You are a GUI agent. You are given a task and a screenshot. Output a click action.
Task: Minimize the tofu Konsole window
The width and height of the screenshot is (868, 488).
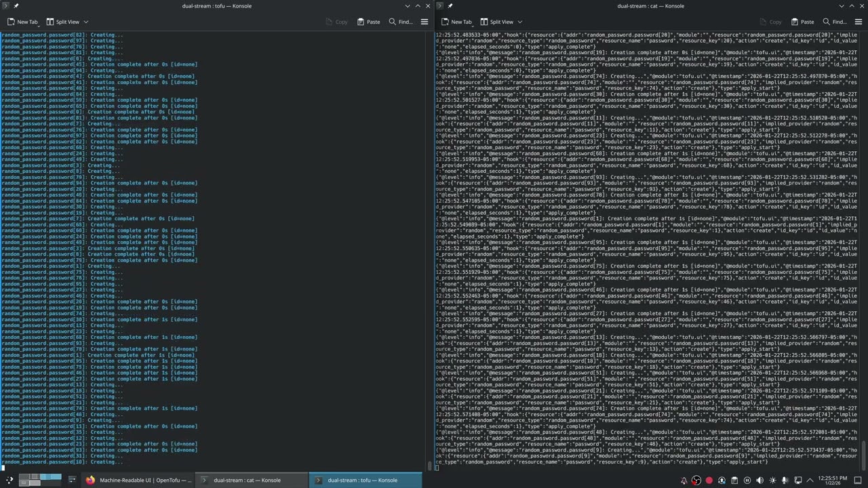[x=407, y=6]
